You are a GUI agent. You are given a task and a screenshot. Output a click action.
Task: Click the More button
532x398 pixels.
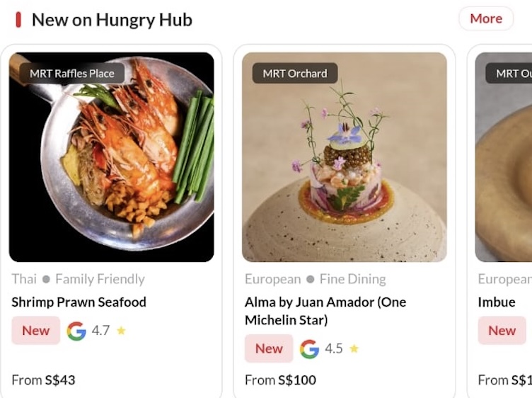pyautogui.click(x=485, y=18)
